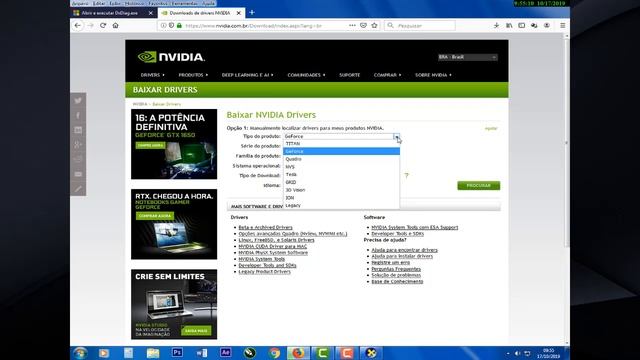640x360 pixels.
Task: Toggle the Firefox sidebar icon
Action: pyautogui.click(x=522, y=25)
